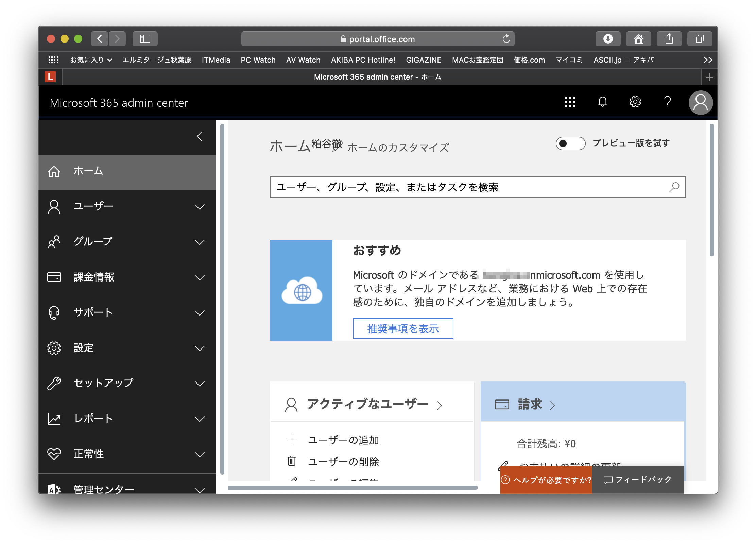
Task: Click the Safari share icon
Action: 669,39
